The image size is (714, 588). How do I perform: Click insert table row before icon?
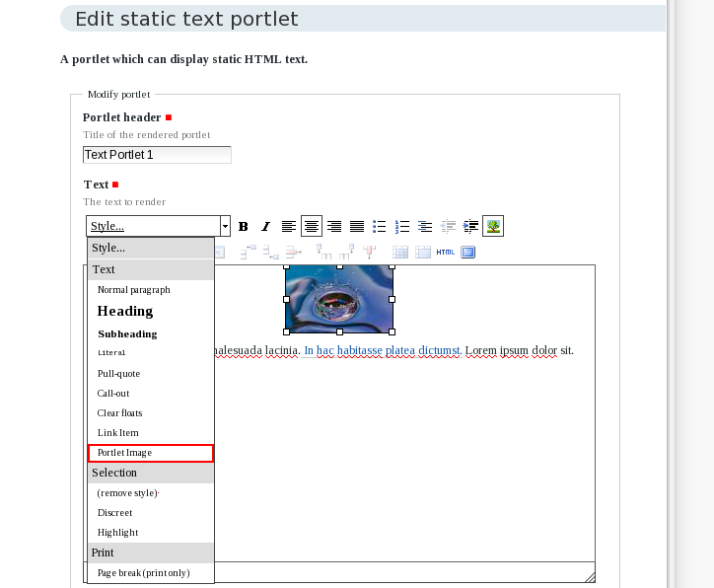(x=249, y=252)
